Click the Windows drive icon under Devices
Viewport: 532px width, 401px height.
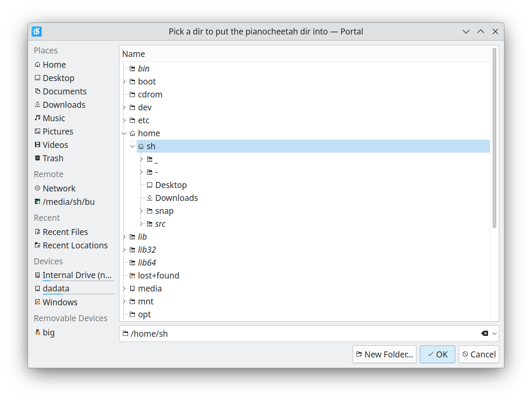tap(38, 302)
